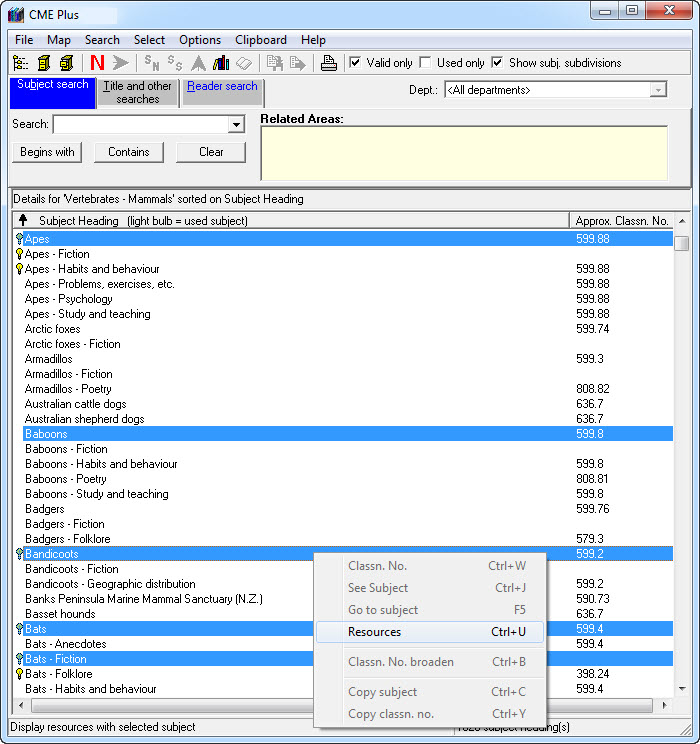Click the light bulb beside Bandicoots
The height and width of the screenshot is (744, 700).
point(19,554)
